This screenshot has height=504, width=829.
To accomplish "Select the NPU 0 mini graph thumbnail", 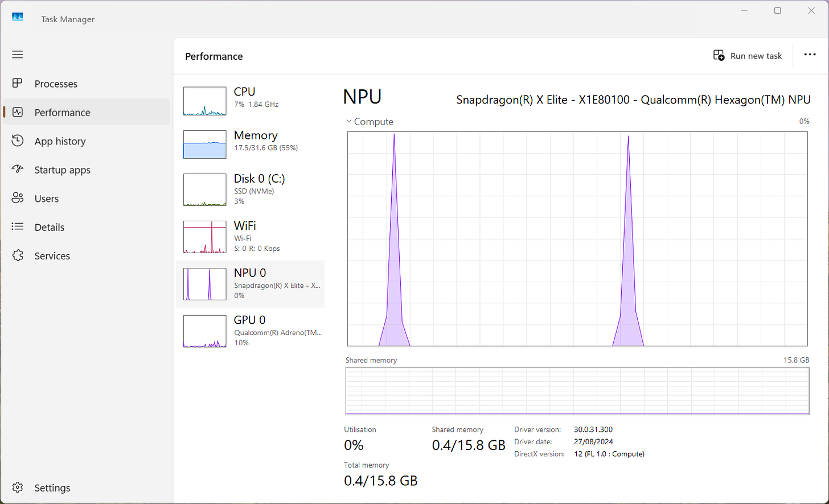I will point(205,284).
